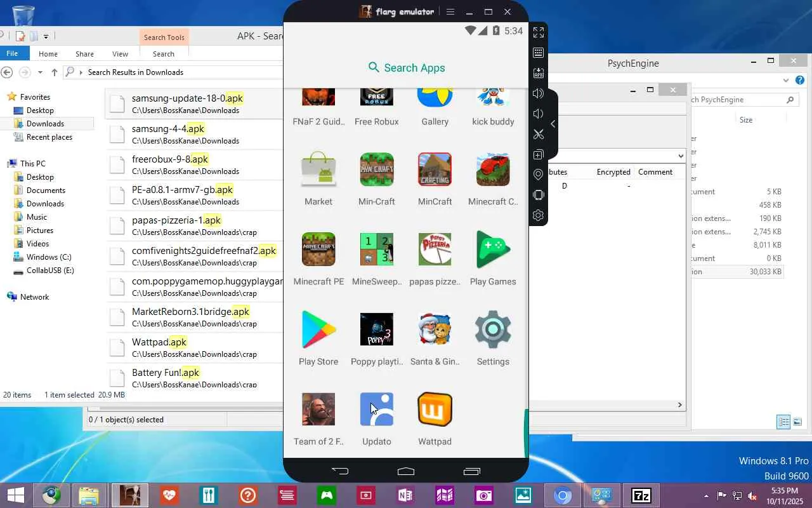Viewport: 812px width, 508px height.
Task: Open Android Settings app
Action: coord(493,339)
